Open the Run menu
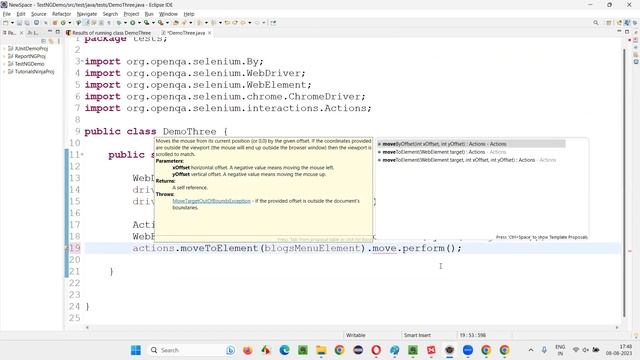This screenshot has width=640, height=360. pos(149,14)
